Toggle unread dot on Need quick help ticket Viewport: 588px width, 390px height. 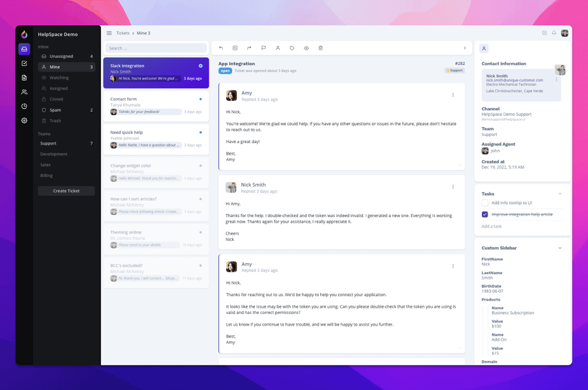click(200, 133)
